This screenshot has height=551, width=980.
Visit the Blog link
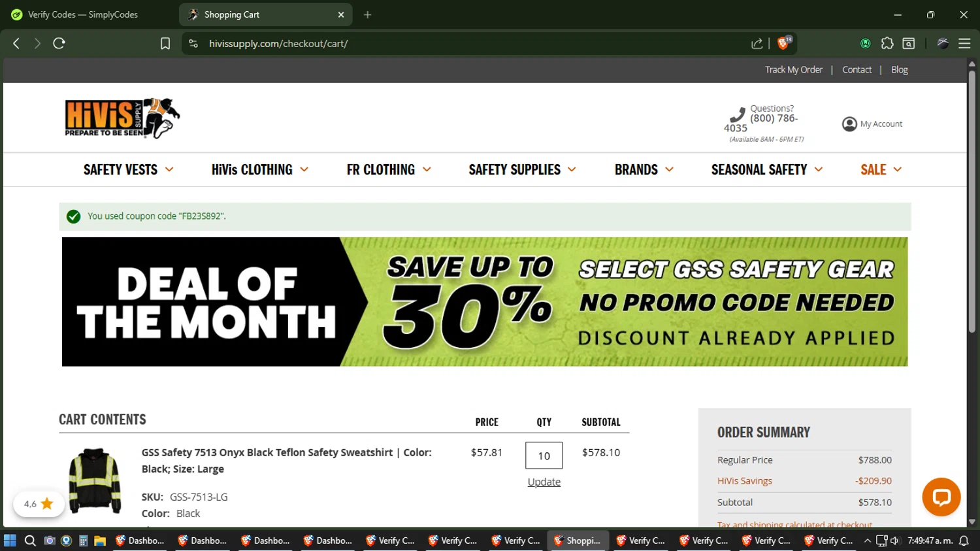(900, 70)
